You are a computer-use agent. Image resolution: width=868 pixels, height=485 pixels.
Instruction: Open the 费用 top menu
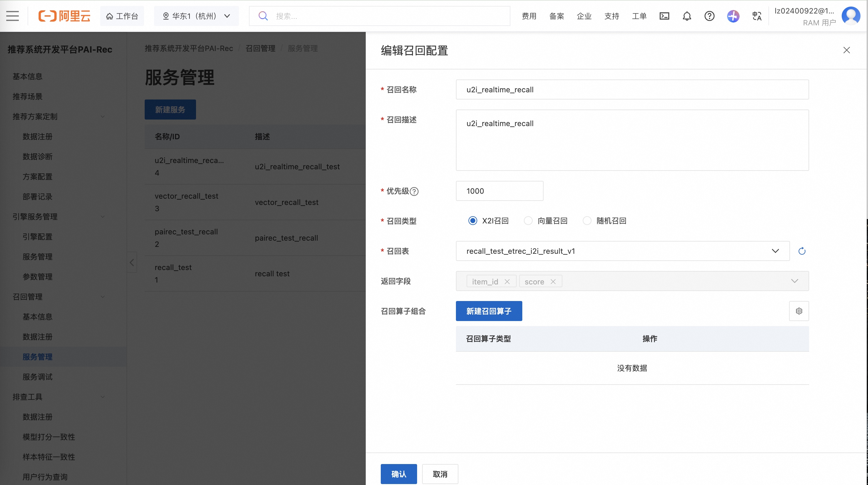pos(529,16)
